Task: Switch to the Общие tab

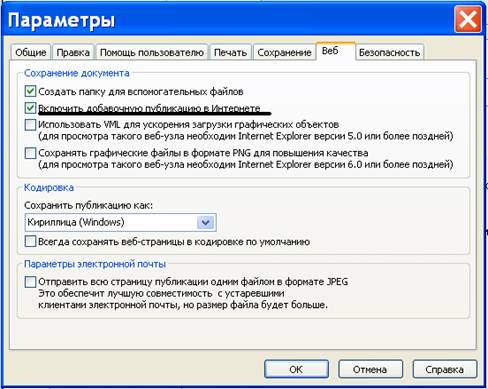Action: point(31,52)
